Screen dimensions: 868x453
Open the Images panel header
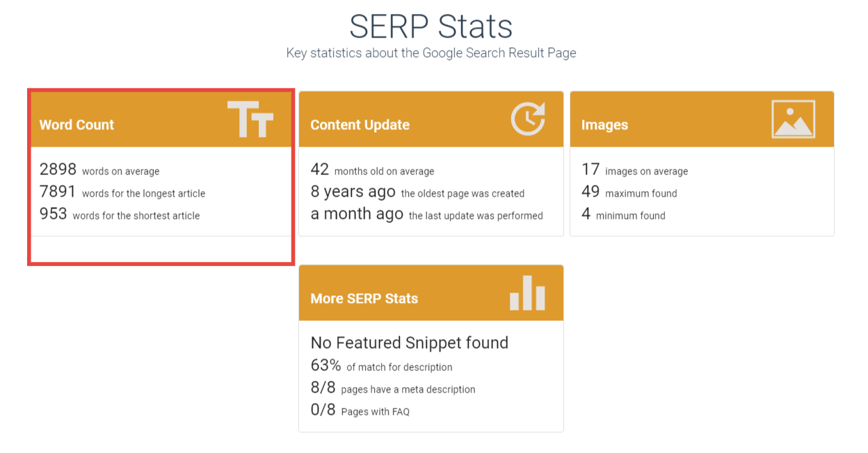pos(604,125)
